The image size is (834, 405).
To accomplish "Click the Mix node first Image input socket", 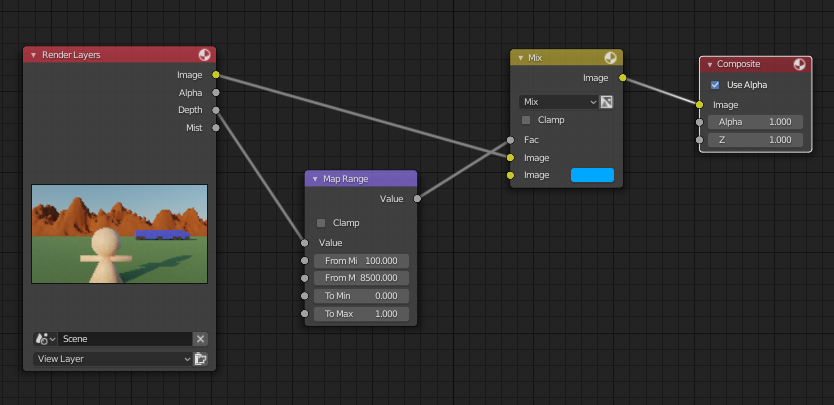I will (x=511, y=158).
